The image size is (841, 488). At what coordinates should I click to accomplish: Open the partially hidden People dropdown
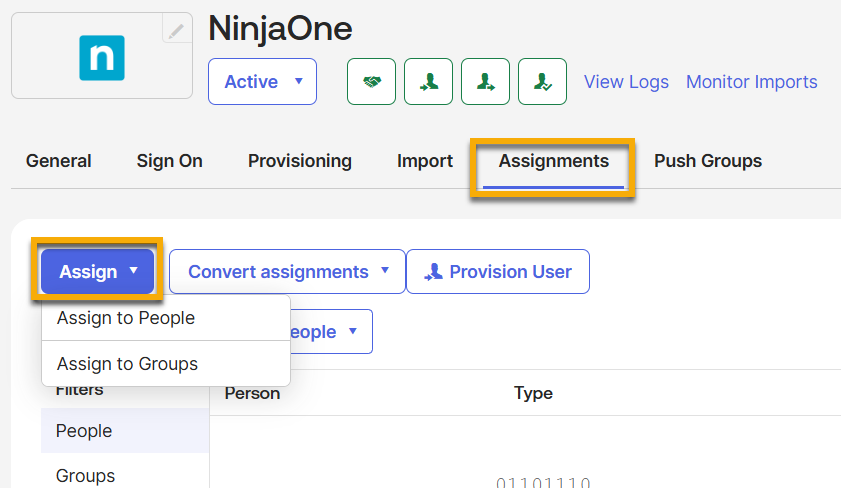point(331,331)
